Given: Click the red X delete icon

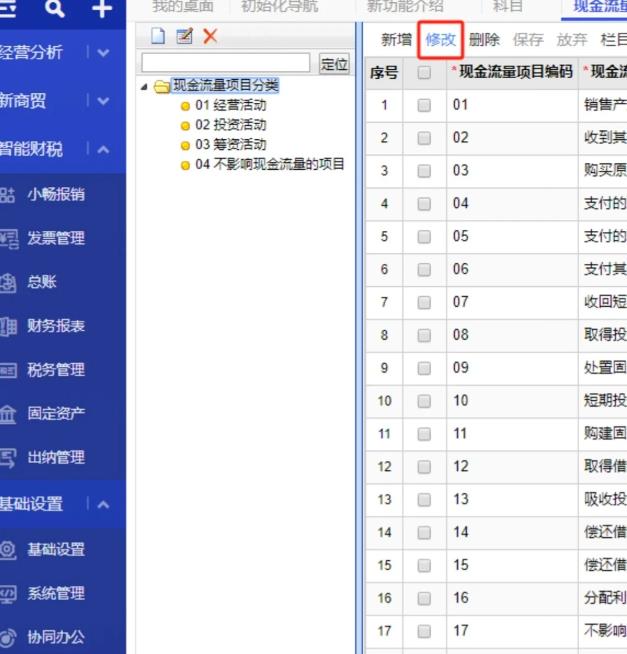Looking at the screenshot, I should click(x=210, y=36).
